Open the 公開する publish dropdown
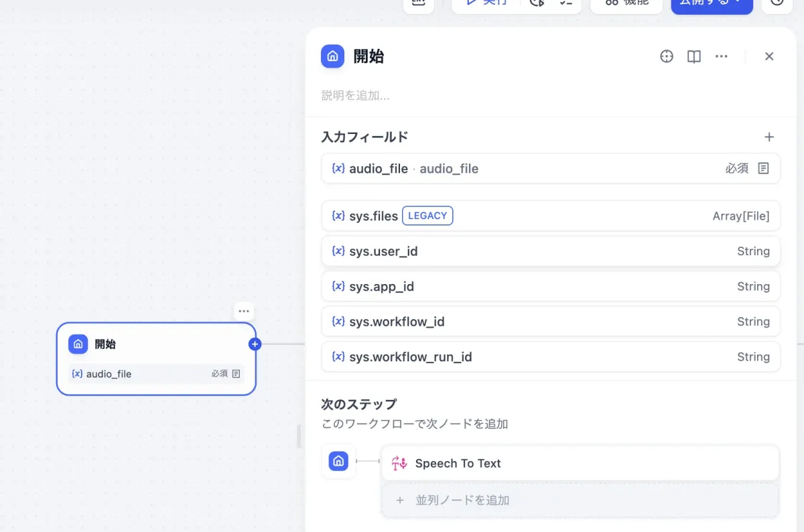The width and height of the screenshot is (804, 532). (x=712, y=3)
